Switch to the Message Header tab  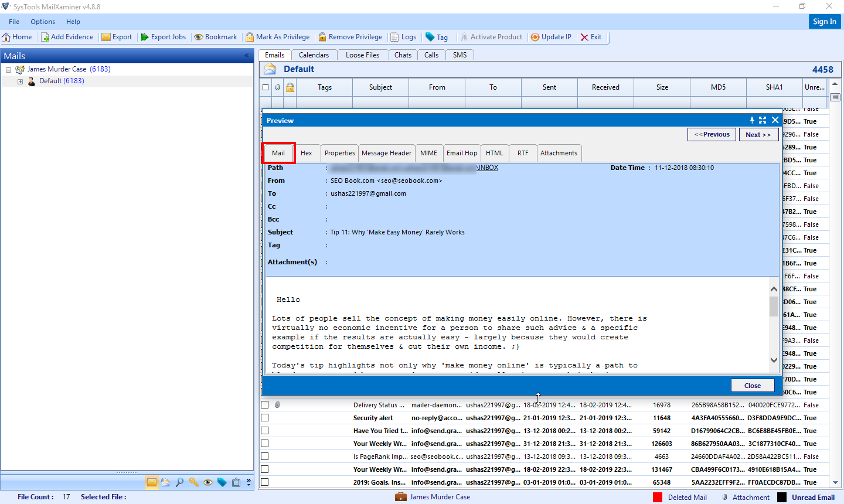(386, 152)
